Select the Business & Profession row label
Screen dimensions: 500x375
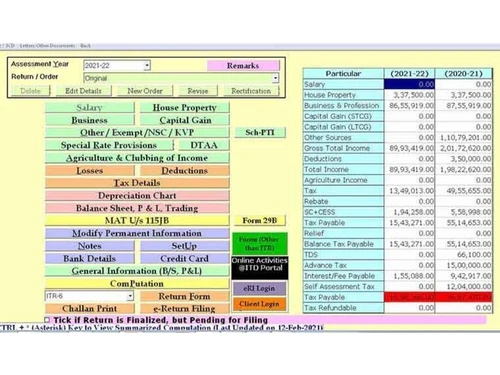[x=343, y=106]
